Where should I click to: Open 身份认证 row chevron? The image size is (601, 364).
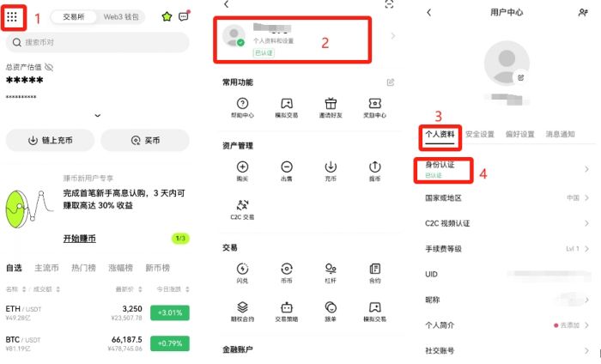586,169
